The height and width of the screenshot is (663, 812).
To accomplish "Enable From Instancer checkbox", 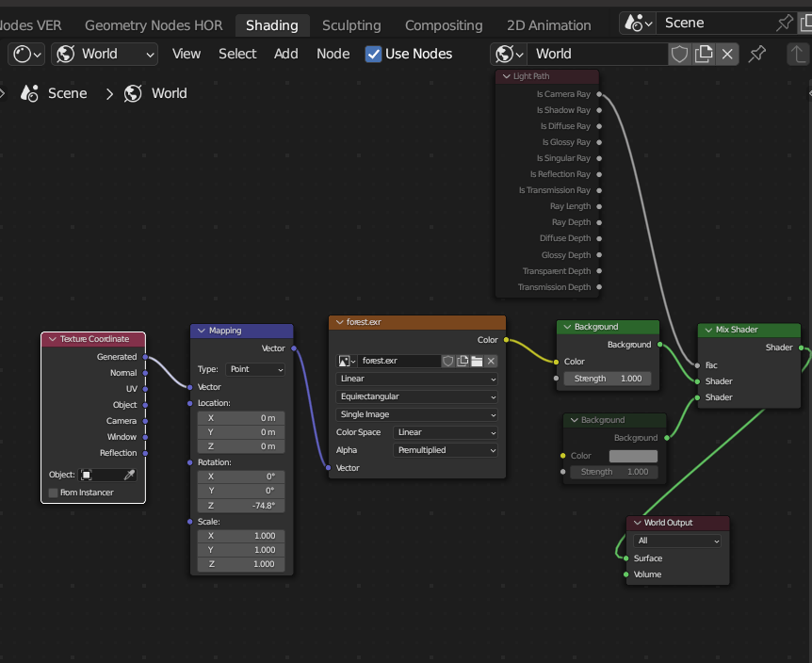I will [x=53, y=493].
